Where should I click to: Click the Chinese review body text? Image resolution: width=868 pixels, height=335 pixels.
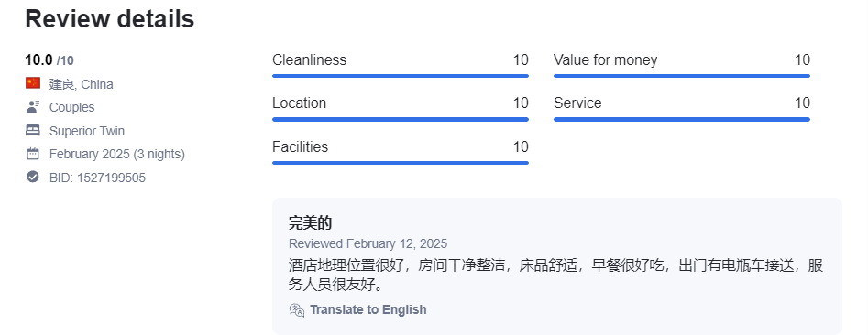555,276
